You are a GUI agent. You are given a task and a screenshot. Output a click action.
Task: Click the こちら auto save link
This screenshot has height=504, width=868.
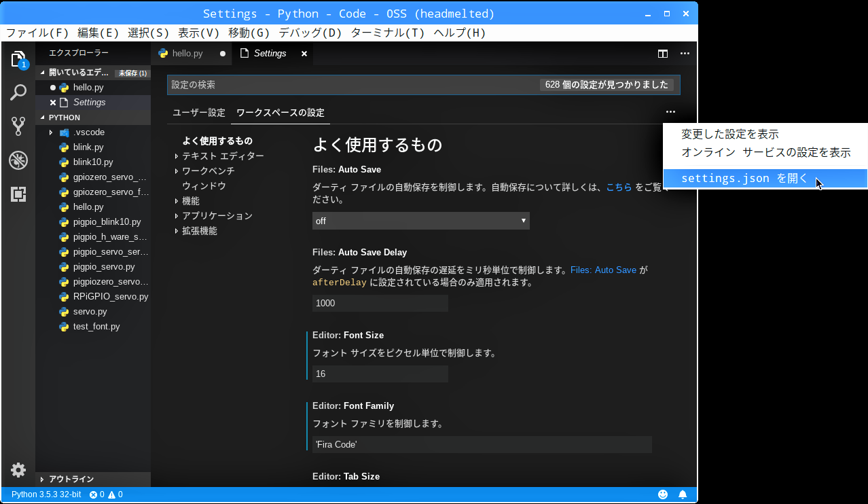(619, 187)
